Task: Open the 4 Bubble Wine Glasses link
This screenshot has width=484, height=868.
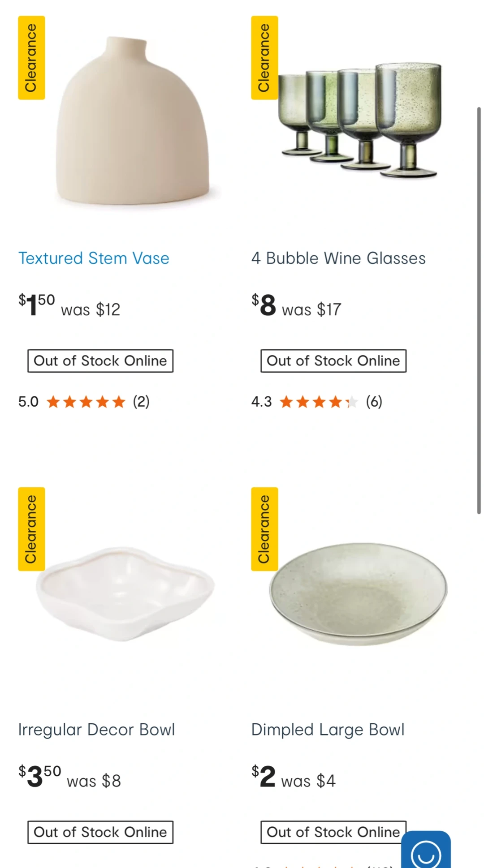Action: (338, 258)
